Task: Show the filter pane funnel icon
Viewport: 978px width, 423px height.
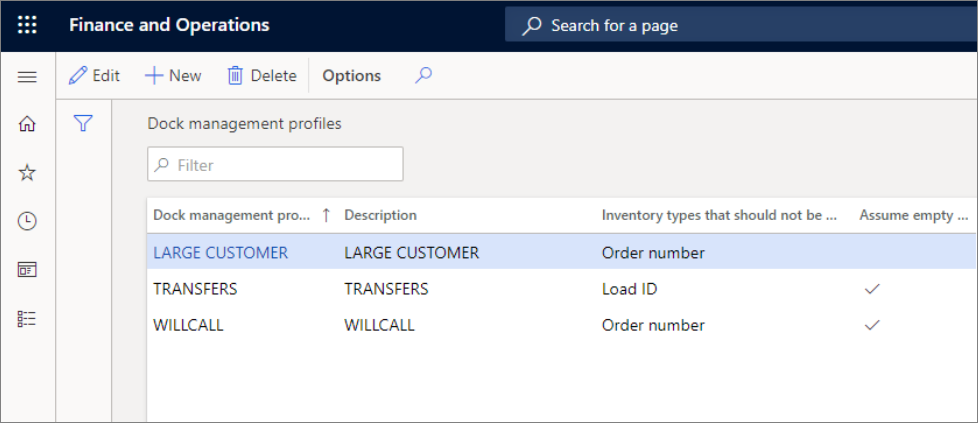Action: click(83, 124)
